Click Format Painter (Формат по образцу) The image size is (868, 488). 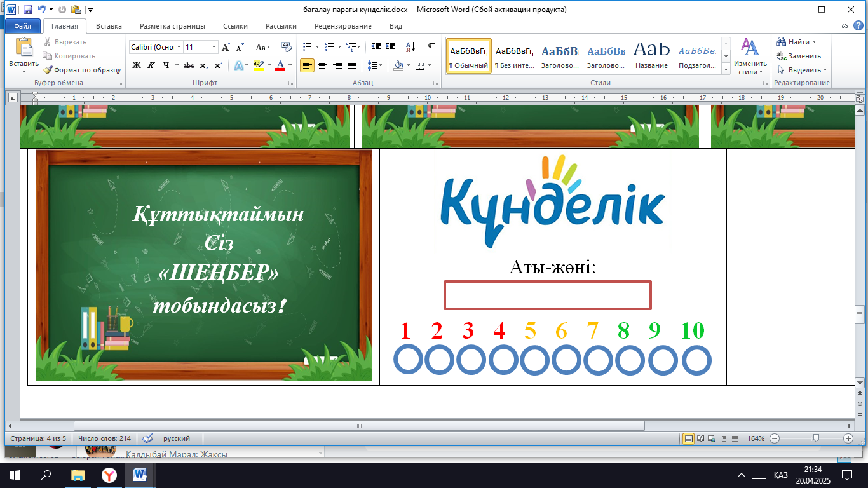click(x=82, y=70)
